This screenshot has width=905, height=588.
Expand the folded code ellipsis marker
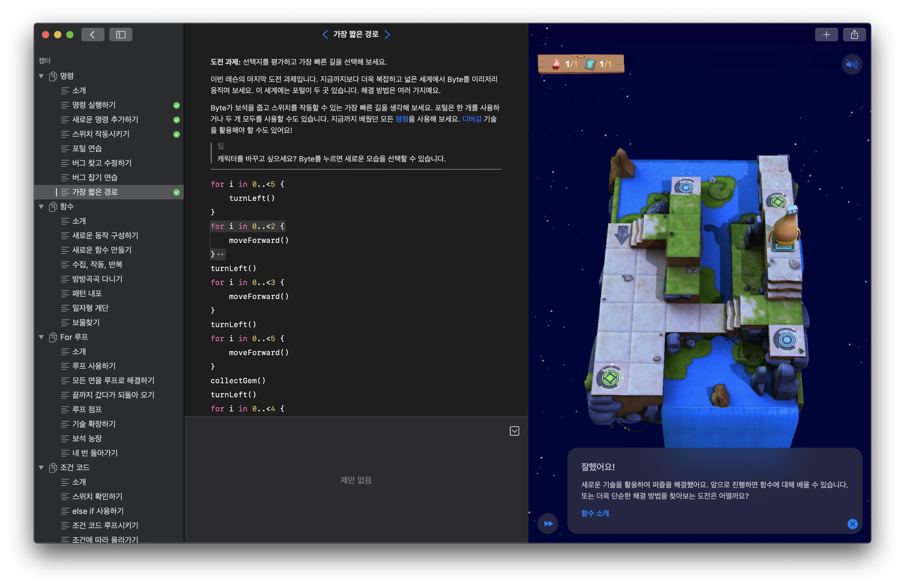[x=220, y=254]
